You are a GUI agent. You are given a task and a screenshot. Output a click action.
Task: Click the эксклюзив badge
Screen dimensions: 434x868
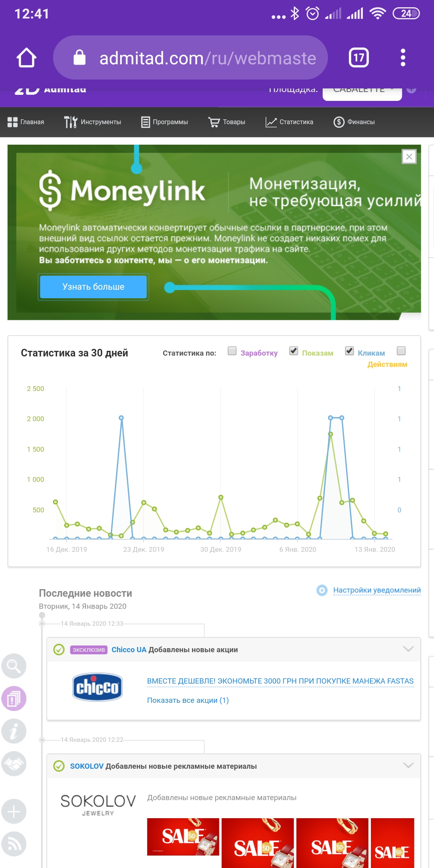pyautogui.click(x=89, y=650)
